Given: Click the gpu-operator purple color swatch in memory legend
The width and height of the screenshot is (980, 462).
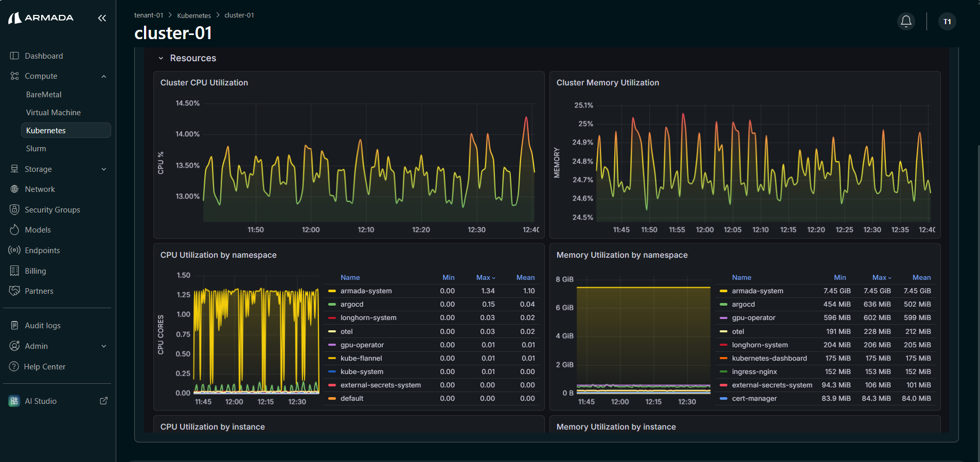Looking at the screenshot, I should (x=723, y=318).
